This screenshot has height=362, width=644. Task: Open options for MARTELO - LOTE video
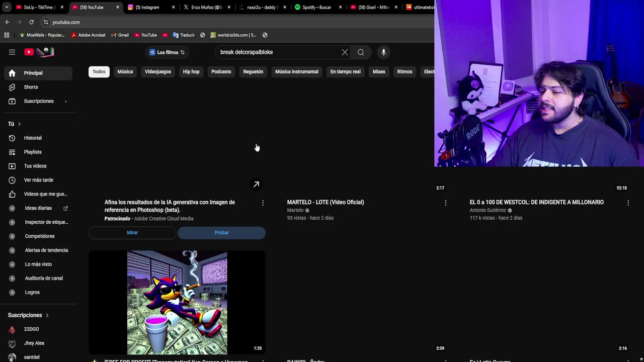click(x=445, y=203)
